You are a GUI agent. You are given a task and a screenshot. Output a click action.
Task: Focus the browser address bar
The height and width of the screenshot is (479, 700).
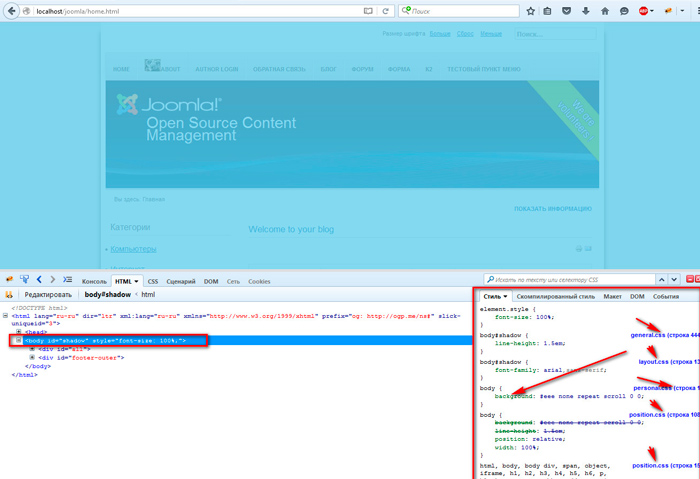(x=196, y=11)
